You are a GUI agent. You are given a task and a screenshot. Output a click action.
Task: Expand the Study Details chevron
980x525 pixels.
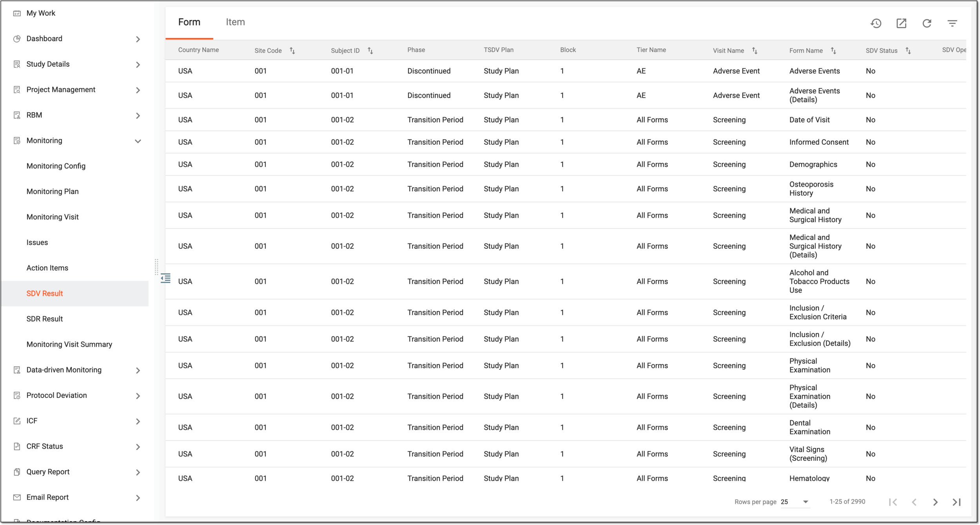[x=138, y=65]
